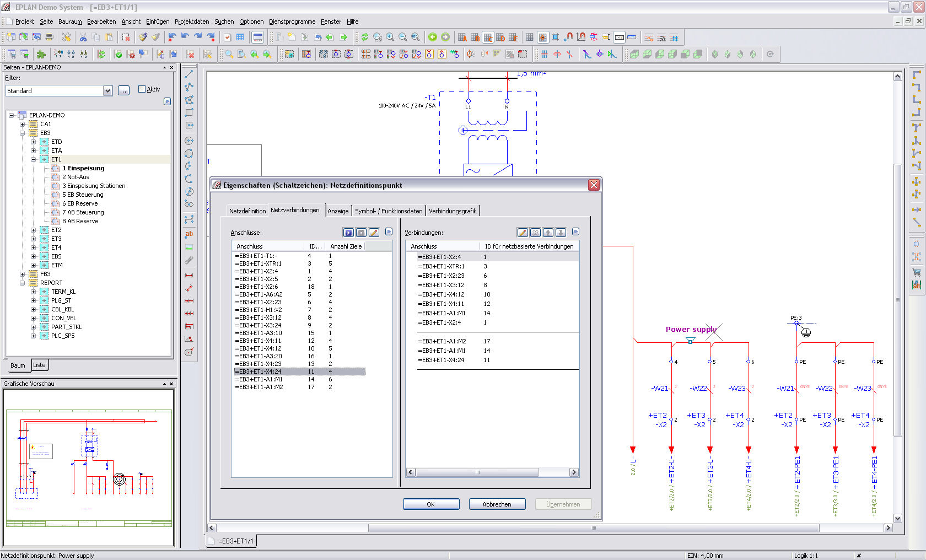Click the Abbrechen button
The image size is (926, 560).
click(x=497, y=504)
